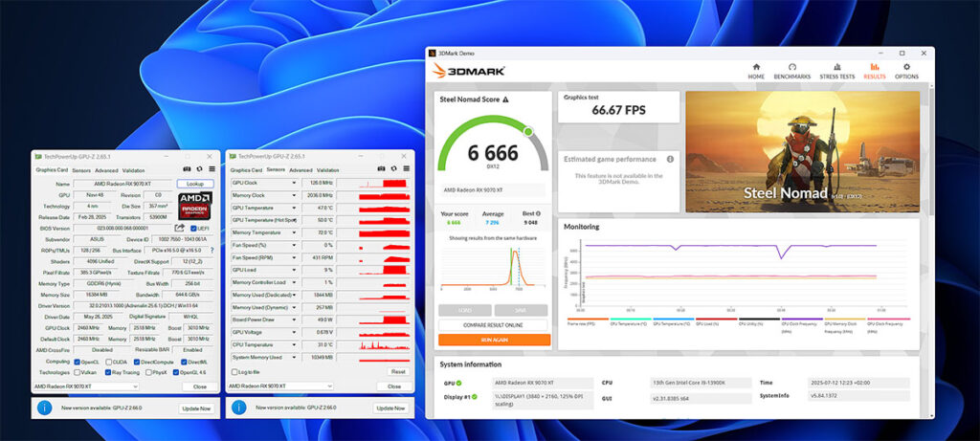This screenshot has width=980, height=441.
Task: Open Memory Temperature sensor dropdown
Action: tap(295, 233)
